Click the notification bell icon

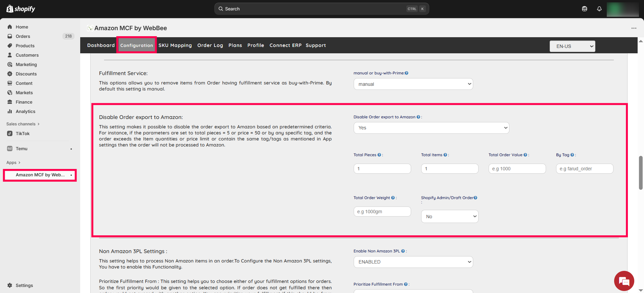pos(599,9)
